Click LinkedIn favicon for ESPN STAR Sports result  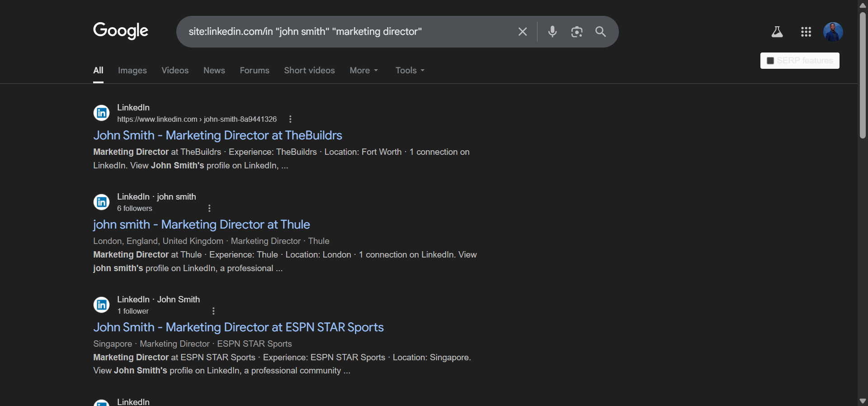click(102, 305)
